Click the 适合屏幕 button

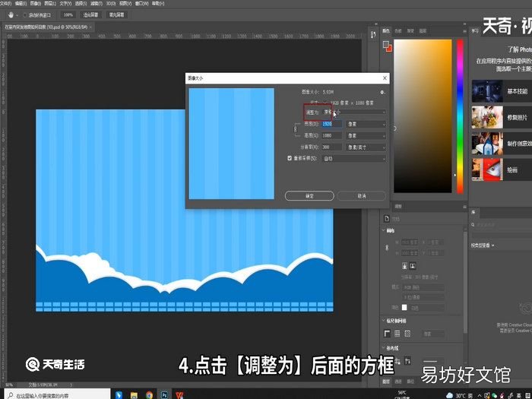coord(90,15)
